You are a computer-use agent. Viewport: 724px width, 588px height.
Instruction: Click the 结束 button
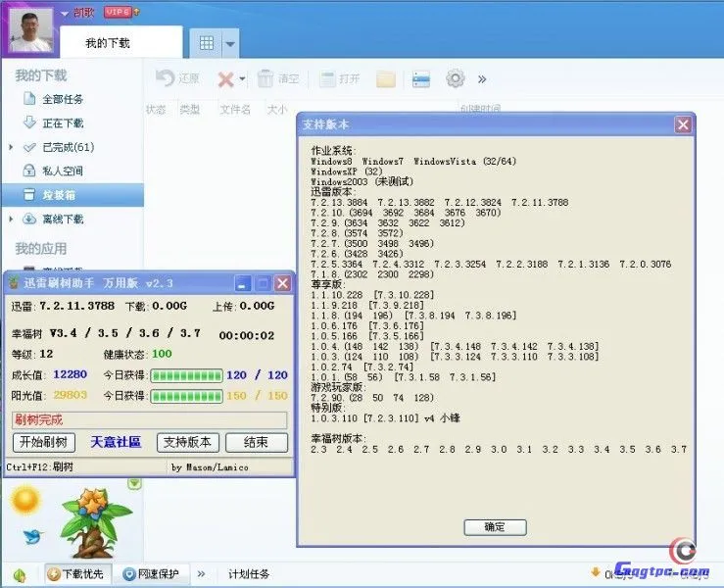[257, 443]
